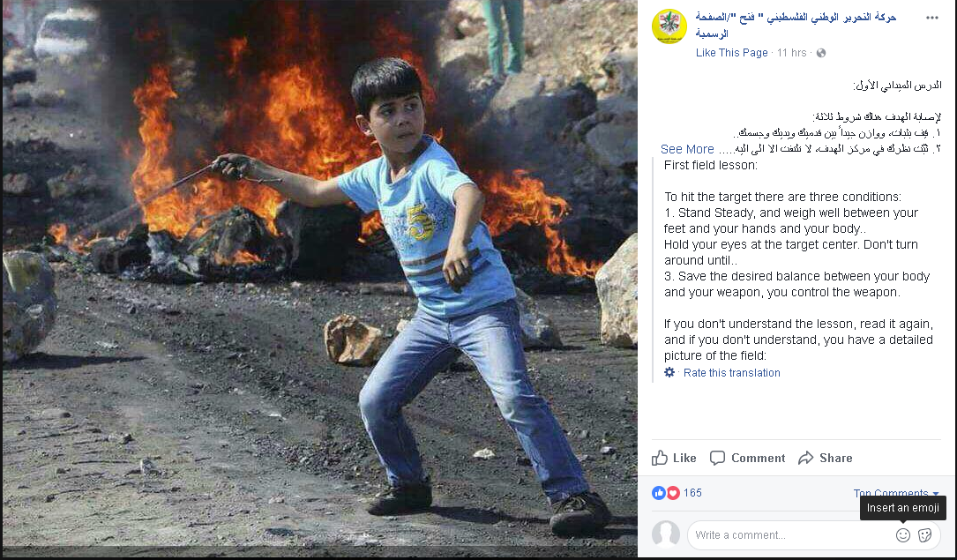Viewport: 957px width, 560px height.
Task: Click the 11 hrs timestamp
Action: click(791, 53)
